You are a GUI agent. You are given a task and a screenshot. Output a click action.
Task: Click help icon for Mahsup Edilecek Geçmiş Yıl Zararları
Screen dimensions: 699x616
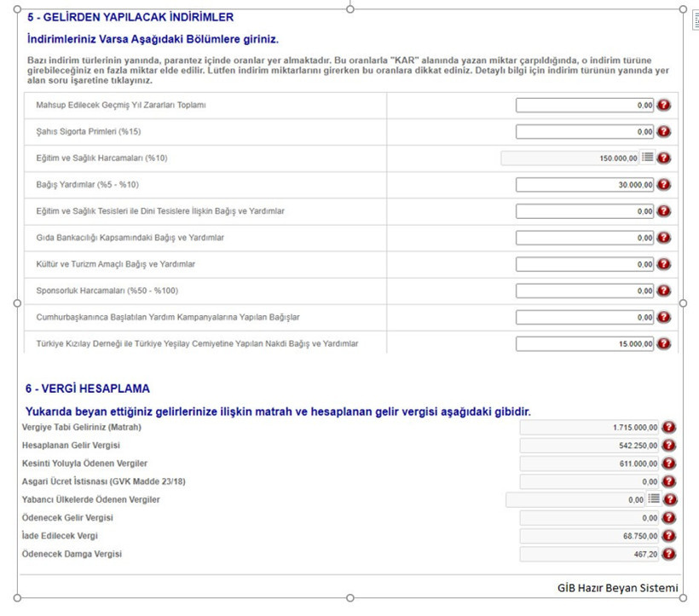(x=664, y=105)
